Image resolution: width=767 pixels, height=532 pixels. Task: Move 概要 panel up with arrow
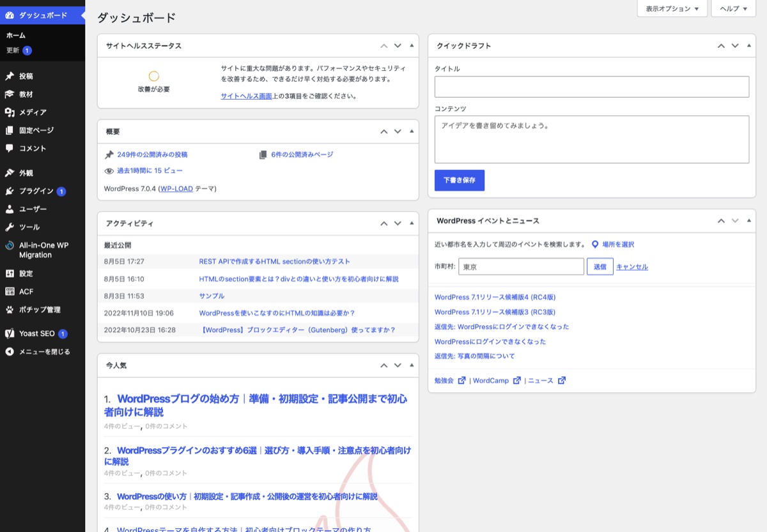click(383, 132)
